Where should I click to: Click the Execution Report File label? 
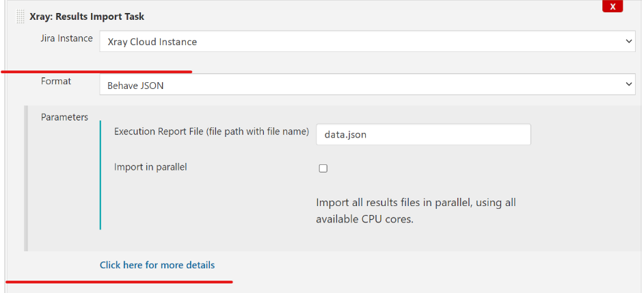[211, 131]
